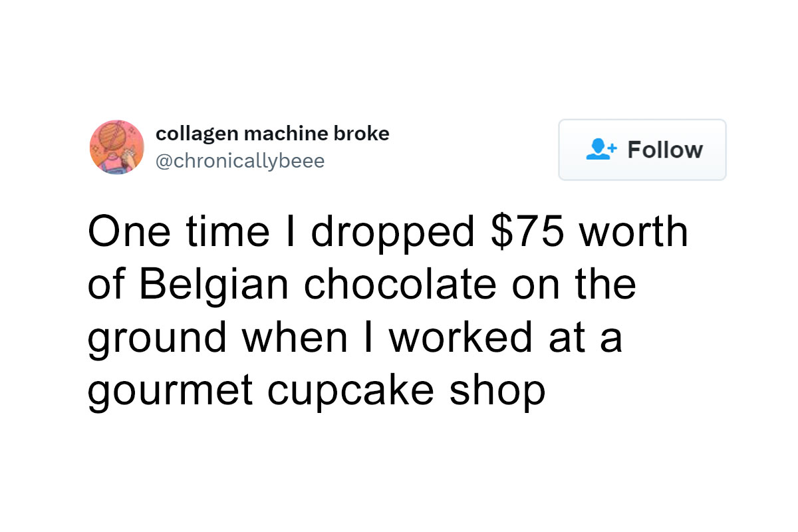The height and width of the screenshot is (532, 798).
Task: Expand details under the username handle
Action: coord(241,160)
